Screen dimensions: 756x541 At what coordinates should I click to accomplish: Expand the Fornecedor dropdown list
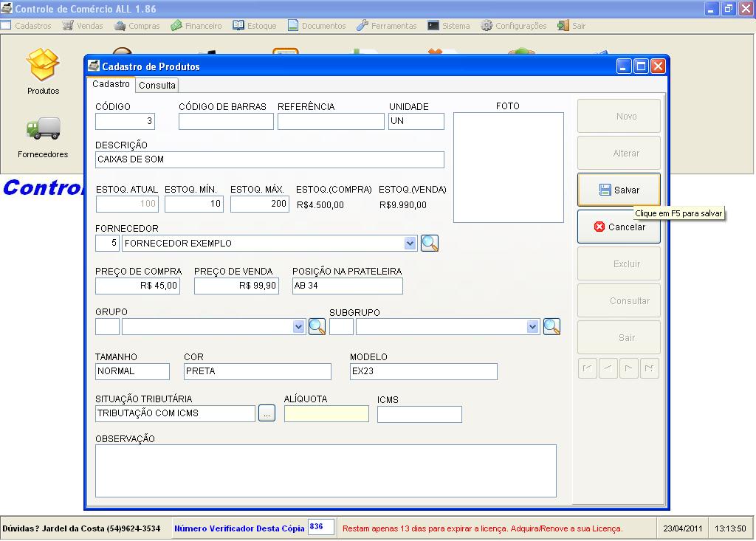(x=410, y=244)
